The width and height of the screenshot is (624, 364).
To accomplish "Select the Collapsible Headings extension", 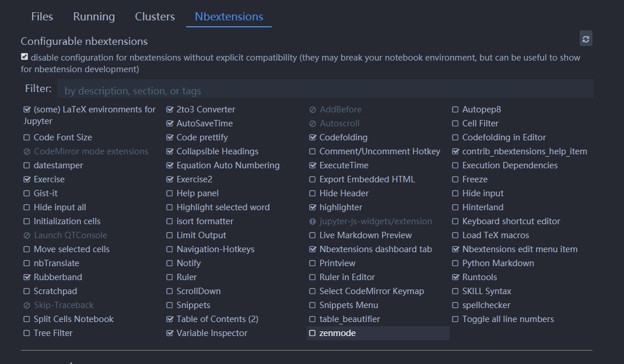I will (217, 151).
